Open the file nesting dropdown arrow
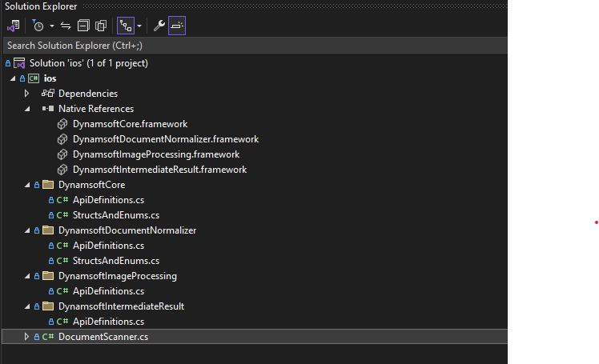This screenshot has height=364, width=599. pyautogui.click(x=139, y=26)
